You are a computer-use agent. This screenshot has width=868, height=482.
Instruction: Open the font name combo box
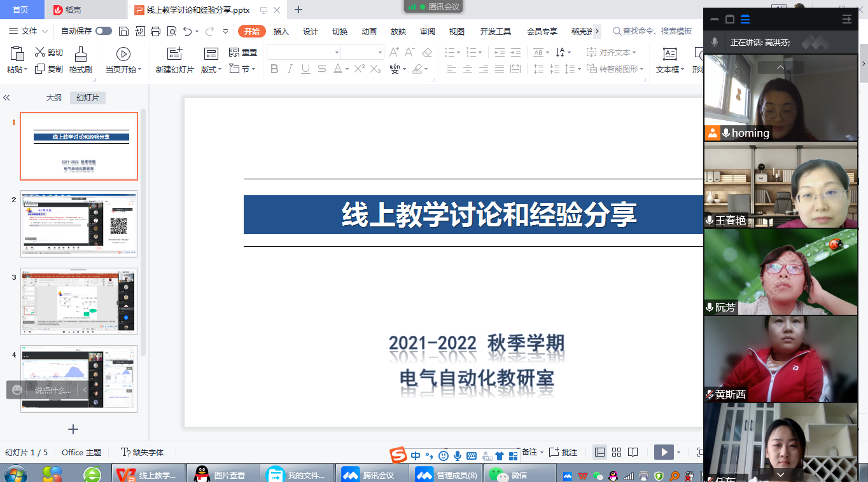(x=304, y=52)
